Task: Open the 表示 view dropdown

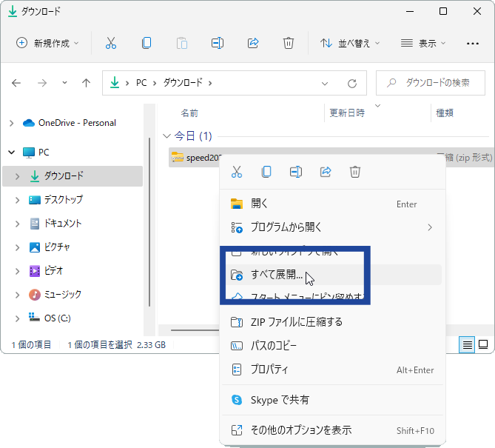Action: 423,43
